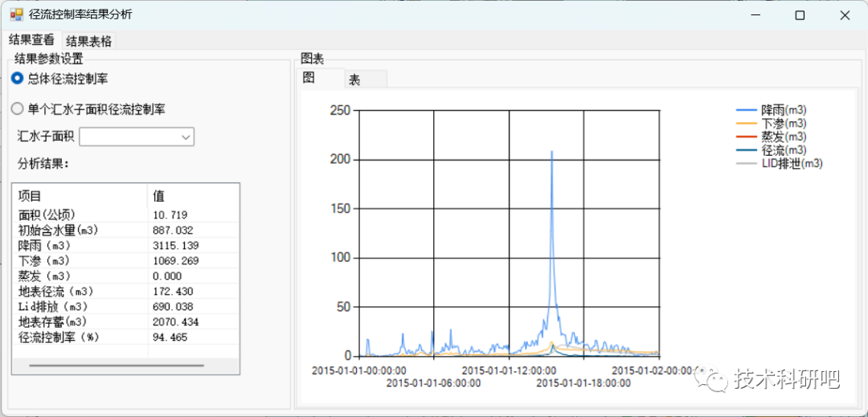Select the Lid排放（m3） row label
The height and width of the screenshot is (417, 868).
(53, 306)
